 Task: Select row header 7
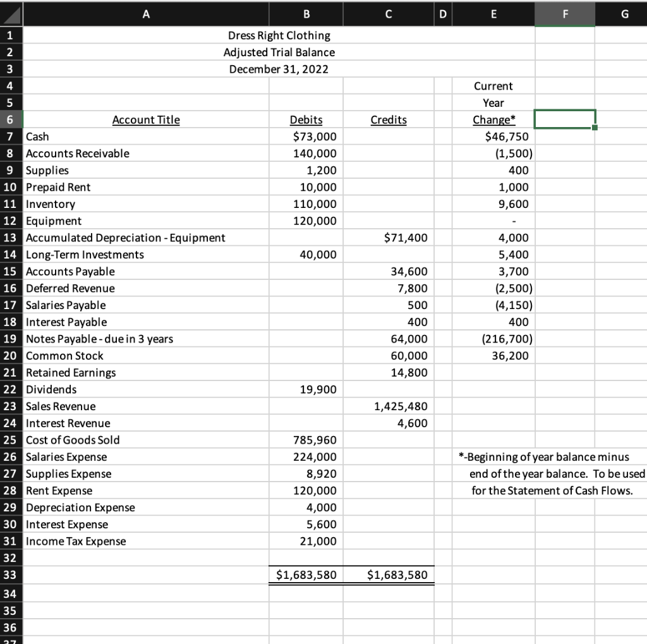pyautogui.click(x=11, y=137)
